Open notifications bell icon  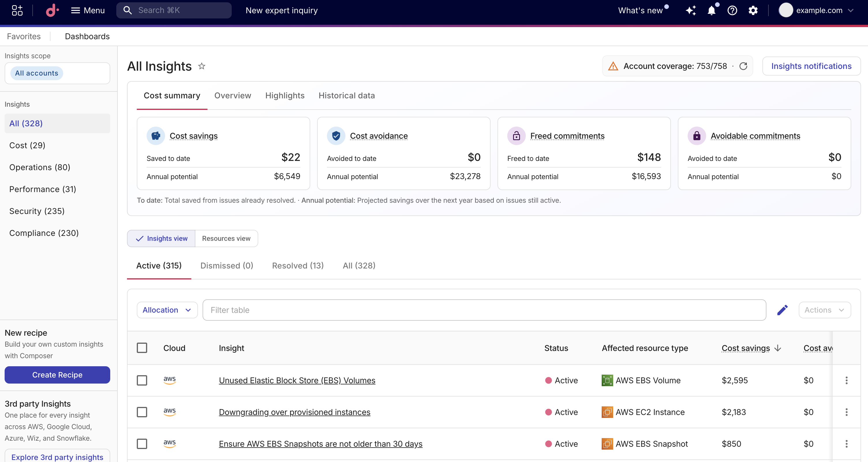(x=711, y=10)
